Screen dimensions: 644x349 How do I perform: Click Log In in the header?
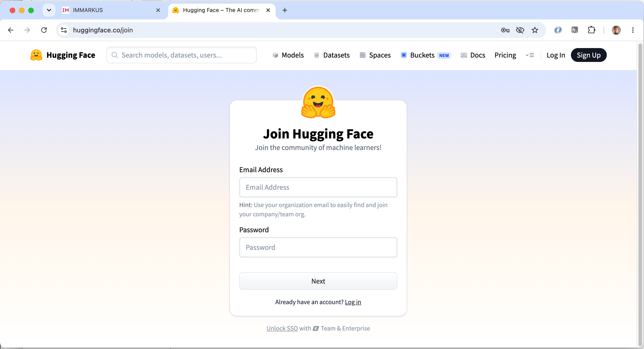556,55
